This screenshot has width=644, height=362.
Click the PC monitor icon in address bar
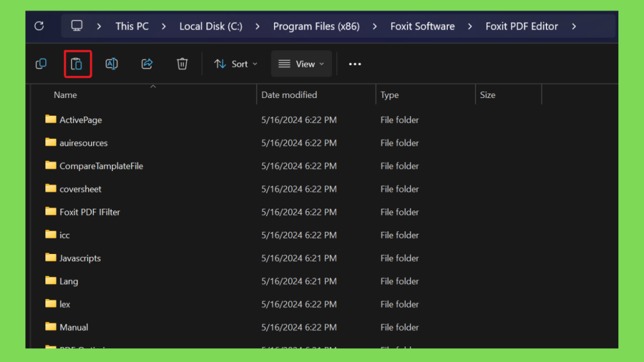click(x=77, y=26)
